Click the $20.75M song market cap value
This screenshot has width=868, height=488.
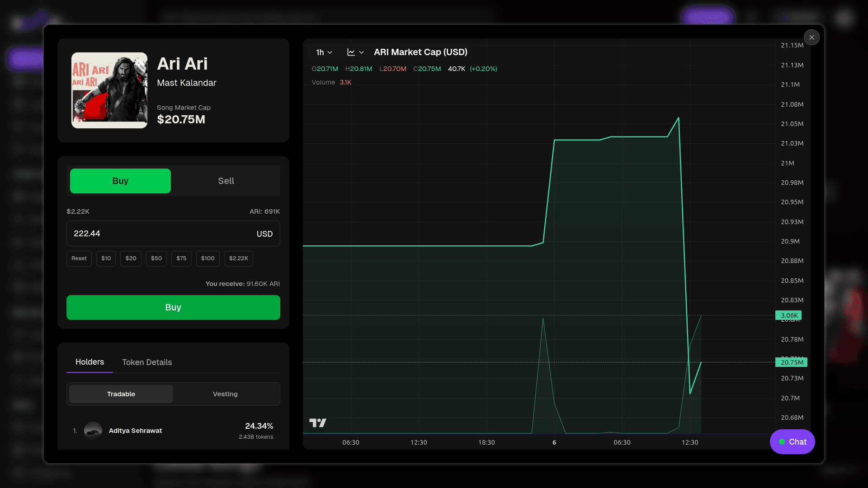pyautogui.click(x=181, y=119)
